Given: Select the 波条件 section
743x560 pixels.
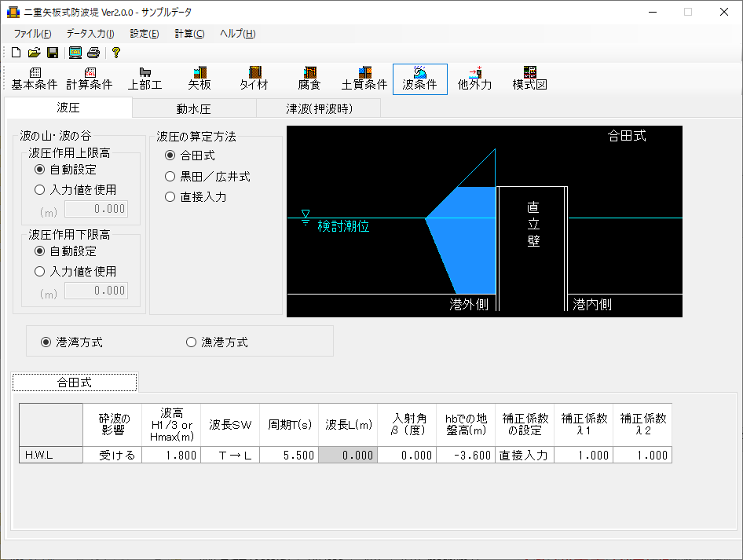Looking at the screenshot, I should pyautogui.click(x=420, y=79).
